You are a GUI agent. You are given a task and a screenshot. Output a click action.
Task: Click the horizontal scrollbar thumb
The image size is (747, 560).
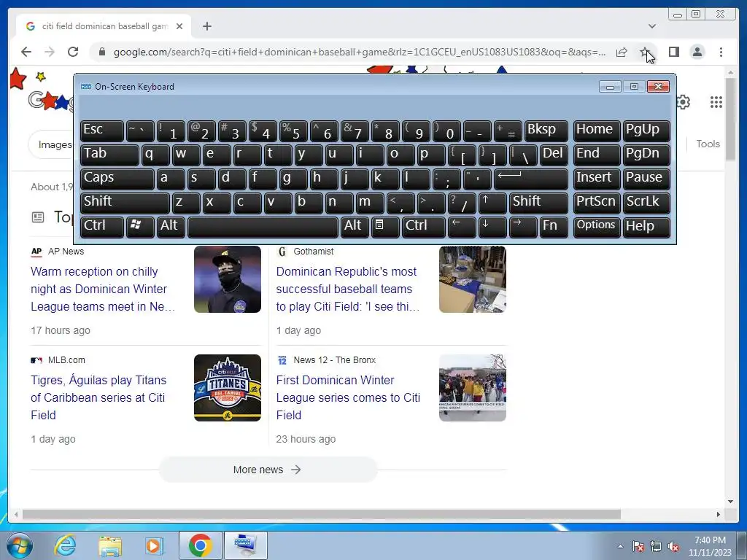coord(322,514)
